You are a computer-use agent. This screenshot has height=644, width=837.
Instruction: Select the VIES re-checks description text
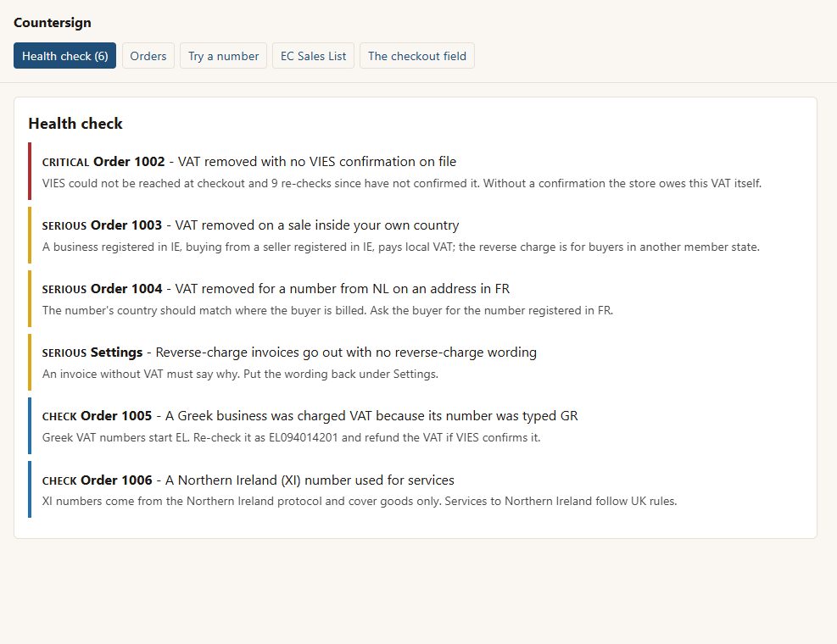click(402, 183)
